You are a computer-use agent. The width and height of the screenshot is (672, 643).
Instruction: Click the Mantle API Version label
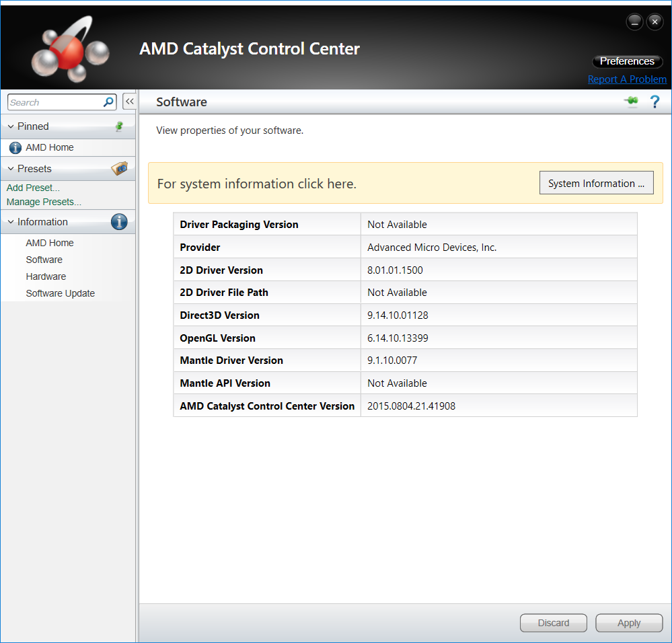(225, 383)
